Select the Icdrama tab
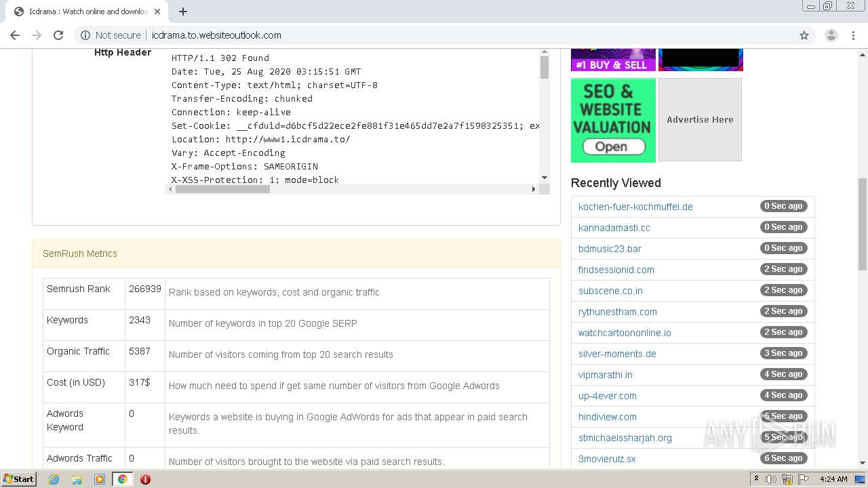Image resolution: width=868 pixels, height=488 pixels. (x=88, y=12)
